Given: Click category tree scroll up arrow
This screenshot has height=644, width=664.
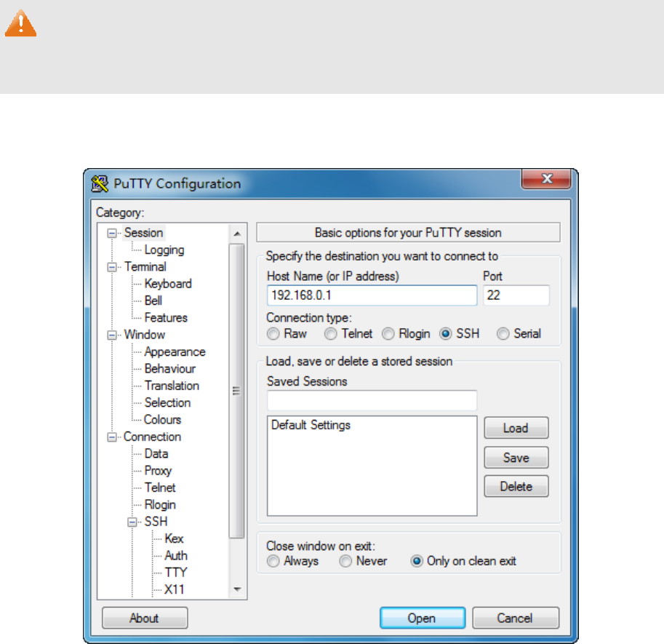Looking at the screenshot, I should point(237,234).
